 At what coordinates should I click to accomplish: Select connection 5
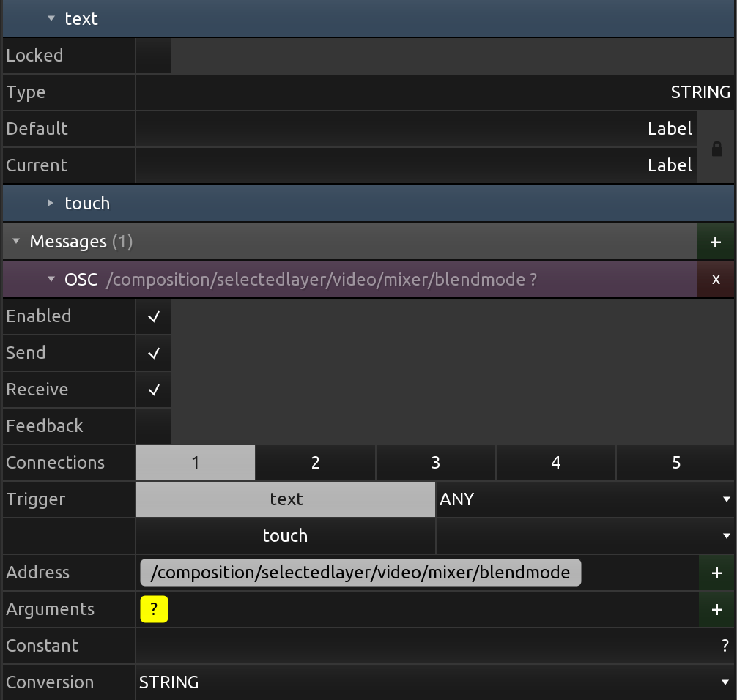coord(675,463)
